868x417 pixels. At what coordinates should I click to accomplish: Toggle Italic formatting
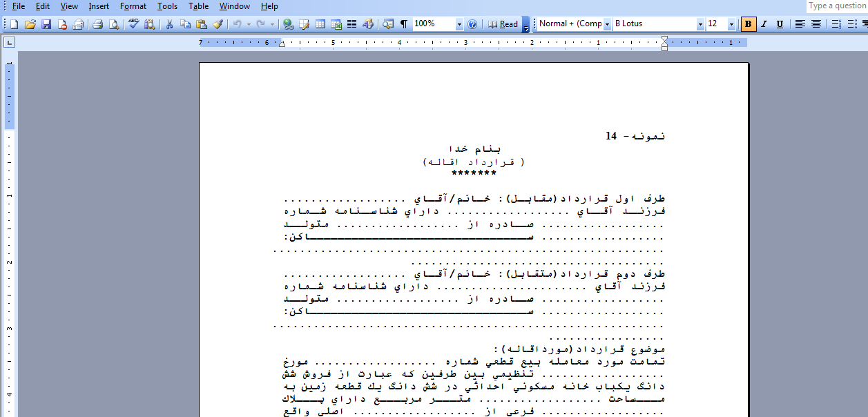pyautogui.click(x=764, y=24)
